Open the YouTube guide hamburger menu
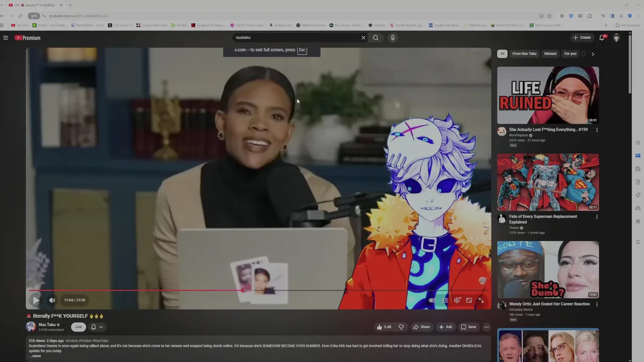This screenshot has height=362, width=644. click(x=6, y=38)
